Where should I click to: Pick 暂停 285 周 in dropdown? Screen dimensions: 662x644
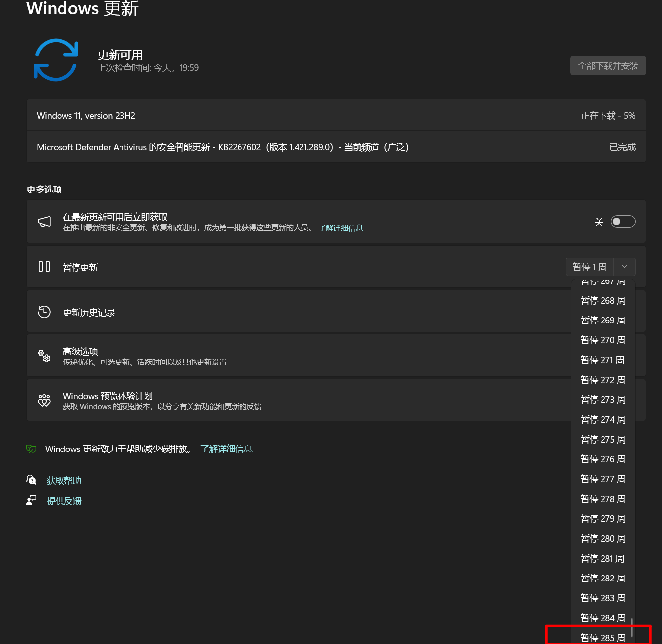[x=603, y=638]
